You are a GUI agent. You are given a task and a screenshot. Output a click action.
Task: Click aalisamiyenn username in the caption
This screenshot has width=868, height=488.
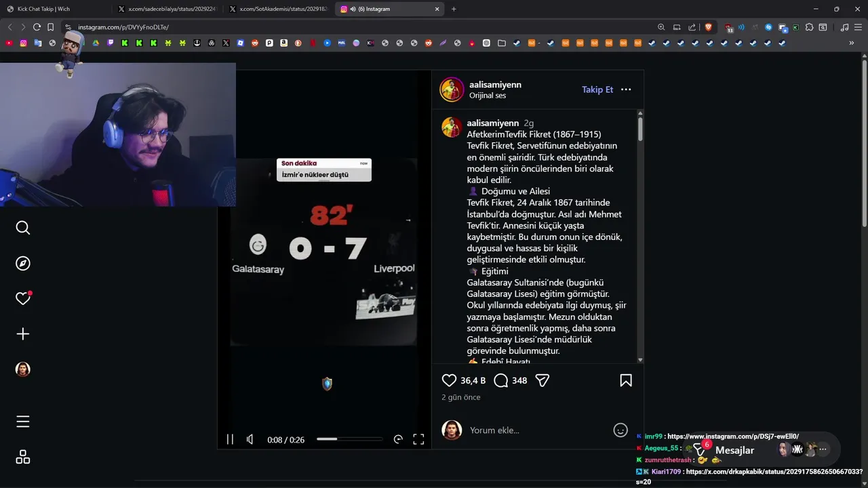click(493, 123)
